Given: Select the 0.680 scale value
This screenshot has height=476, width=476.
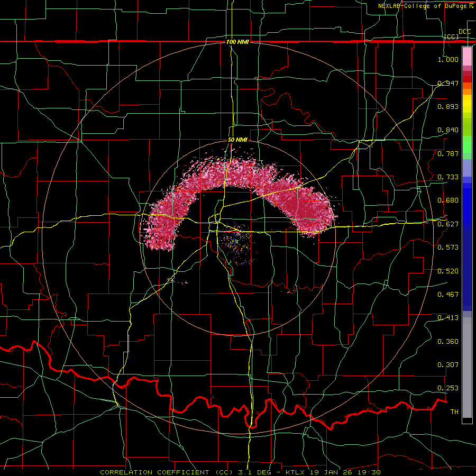Looking at the screenshot, I should coord(448,200).
